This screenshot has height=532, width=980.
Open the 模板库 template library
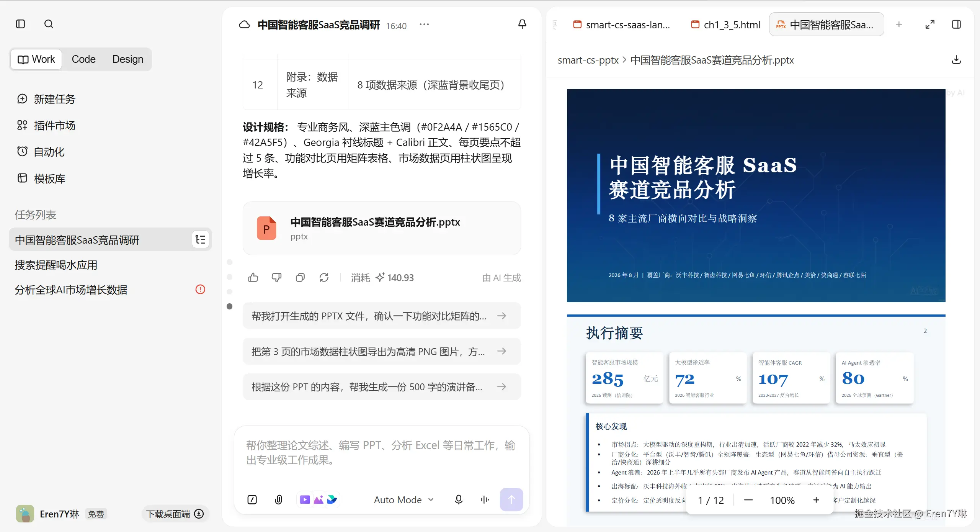(41, 178)
